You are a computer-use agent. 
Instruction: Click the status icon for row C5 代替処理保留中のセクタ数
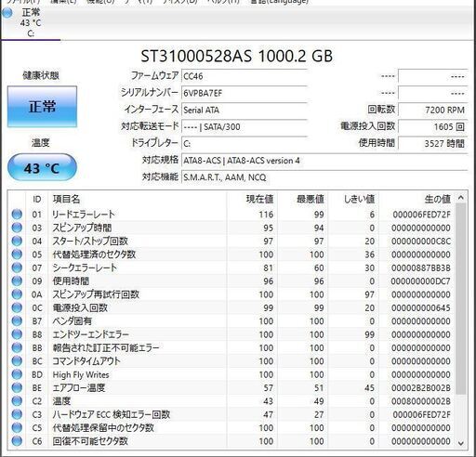[x=17, y=427]
